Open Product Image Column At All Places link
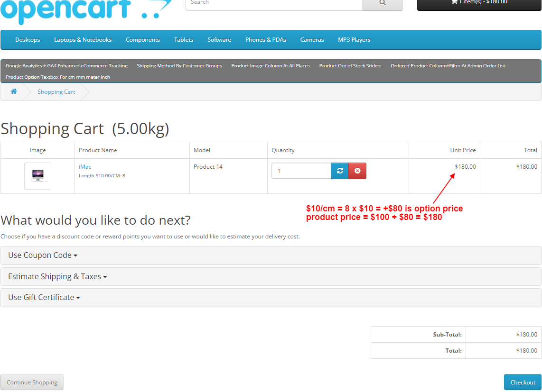This screenshot has height=392, width=542. 271,65
